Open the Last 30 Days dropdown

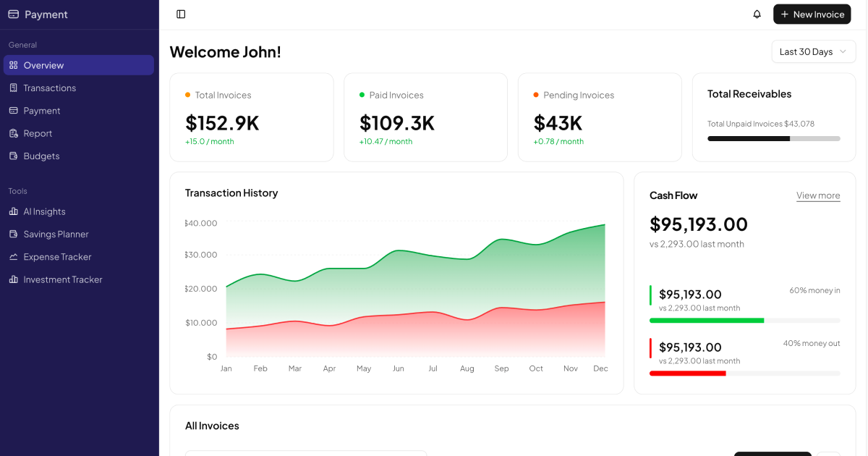pos(813,51)
